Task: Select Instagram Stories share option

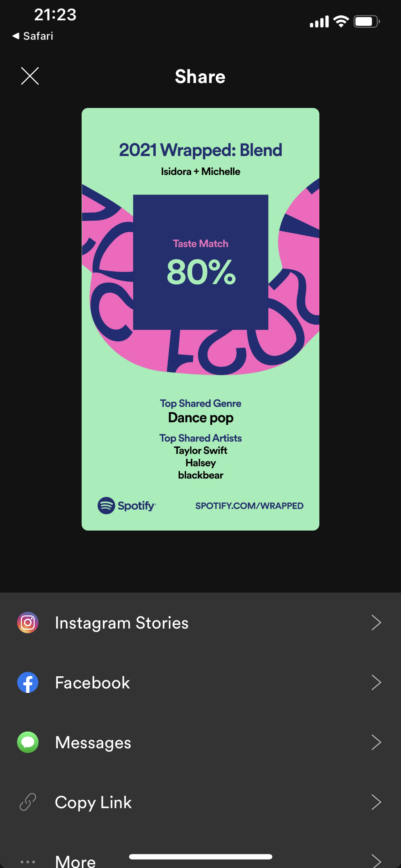Action: click(200, 622)
